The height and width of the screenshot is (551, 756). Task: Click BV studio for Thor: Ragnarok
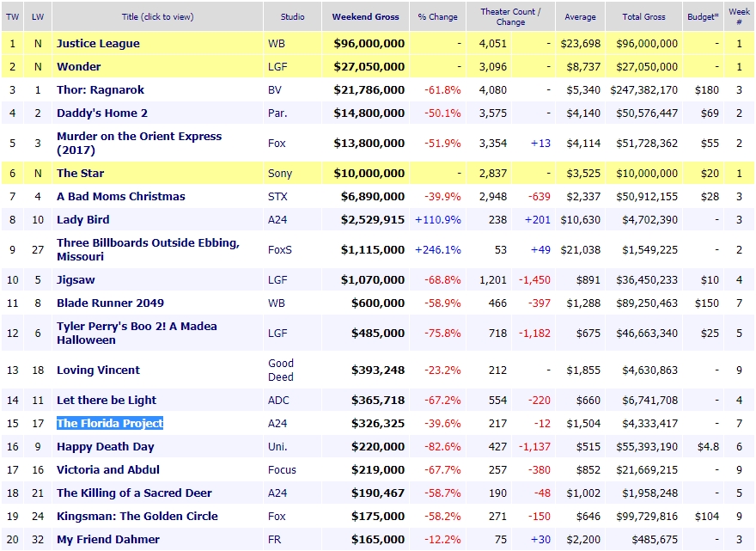pyautogui.click(x=275, y=89)
